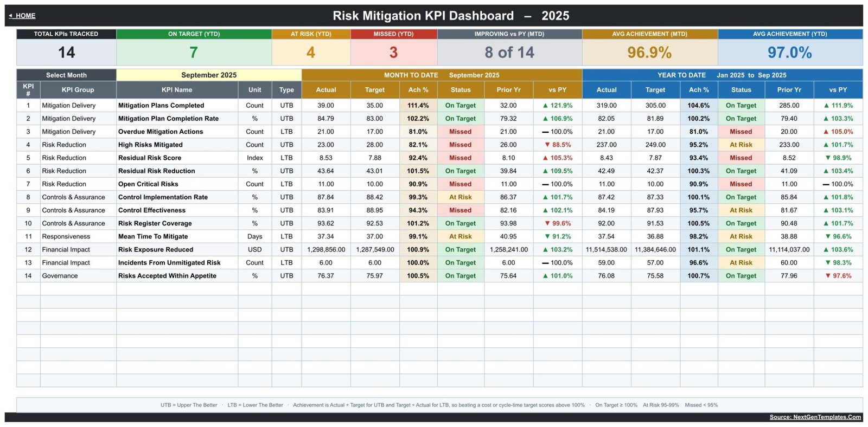Click the MTD status for Control Implementation Rate
Viewport: 868px width, 427px height.
461,197
